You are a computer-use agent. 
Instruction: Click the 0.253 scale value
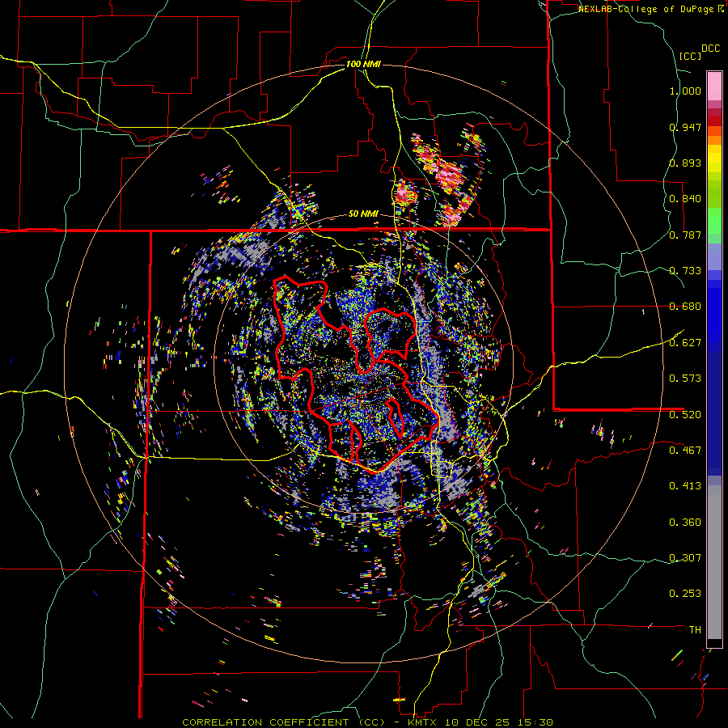point(685,594)
